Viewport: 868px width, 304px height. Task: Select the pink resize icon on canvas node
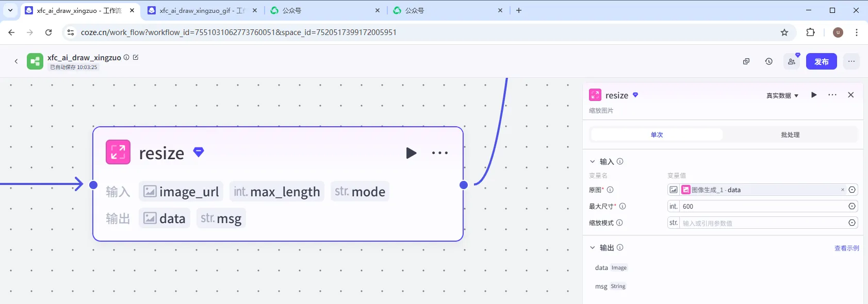[118, 152]
